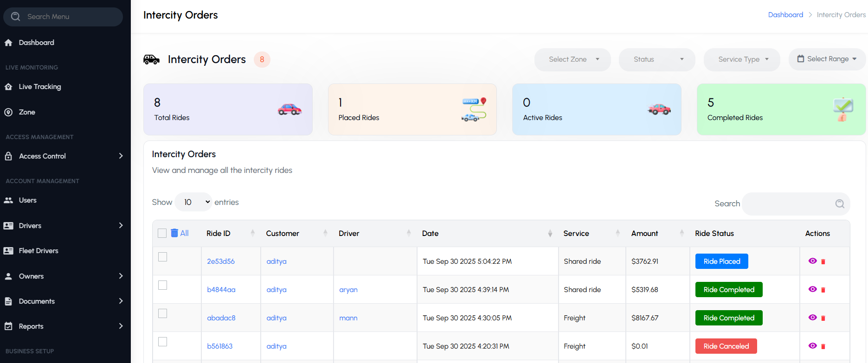Click into the Search Menu field

70,17
